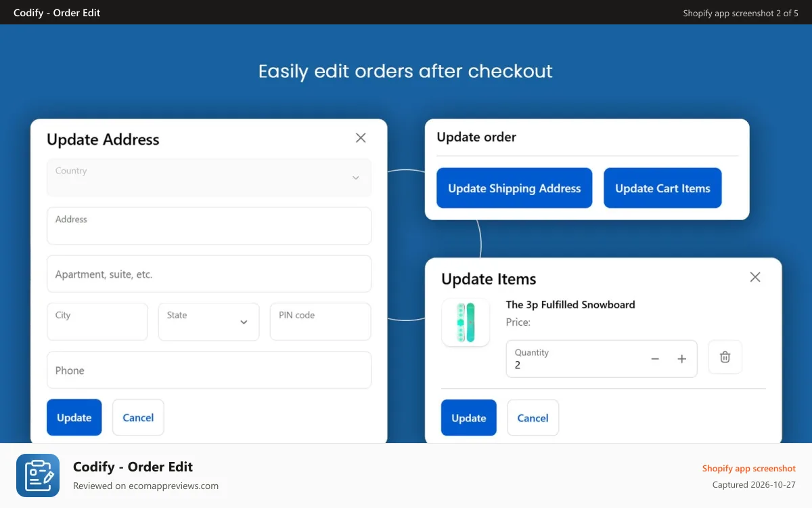Click the Quantity field showing 2

(602, 359)
